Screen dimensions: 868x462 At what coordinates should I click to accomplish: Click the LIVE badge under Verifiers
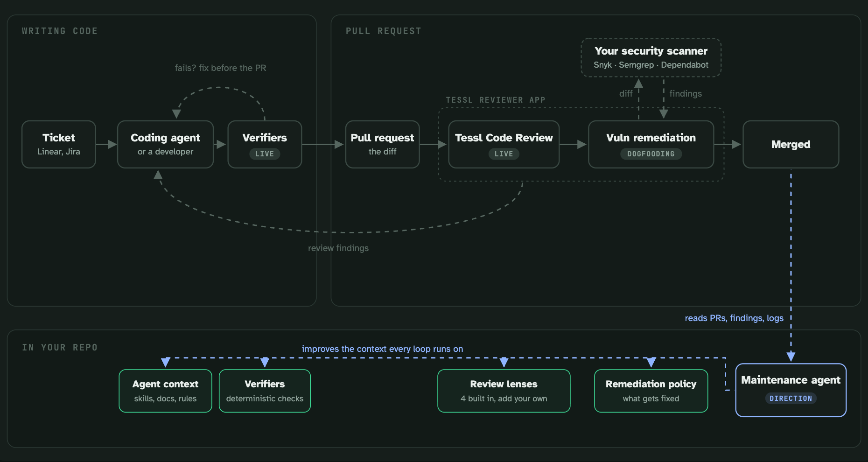265,154
